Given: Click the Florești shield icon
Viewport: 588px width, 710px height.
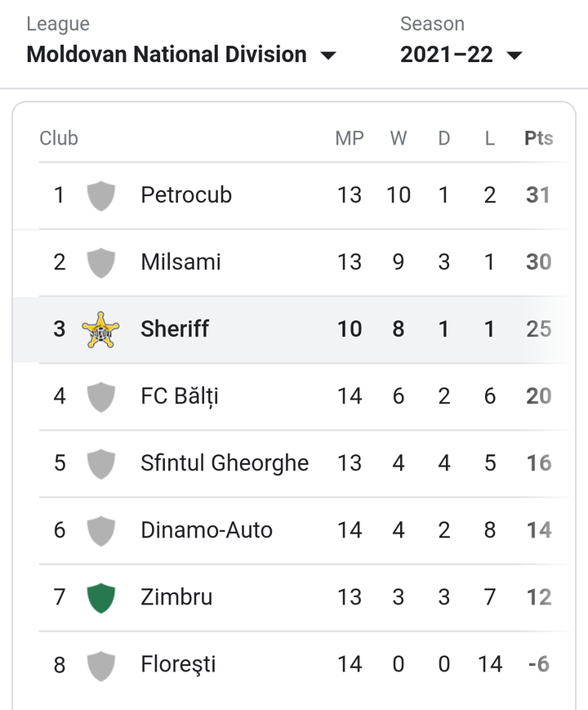Looking at the screenshot, I should 100,666.
